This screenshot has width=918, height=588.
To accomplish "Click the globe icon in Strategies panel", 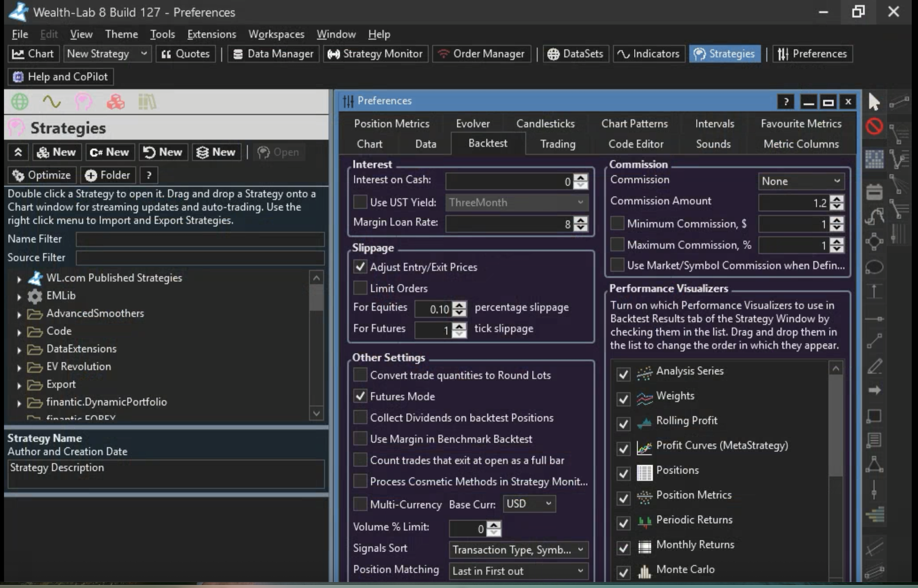I will (19, 102).
